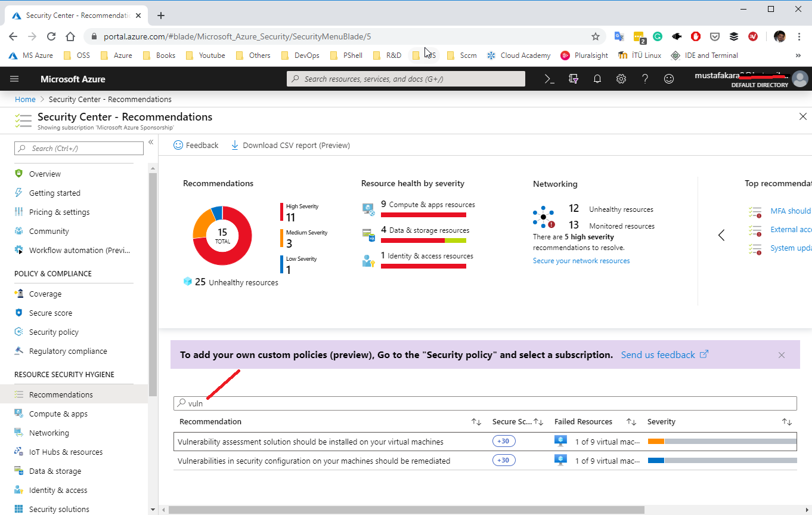Sort by the Severity column arrows

[x=787, y=422]
